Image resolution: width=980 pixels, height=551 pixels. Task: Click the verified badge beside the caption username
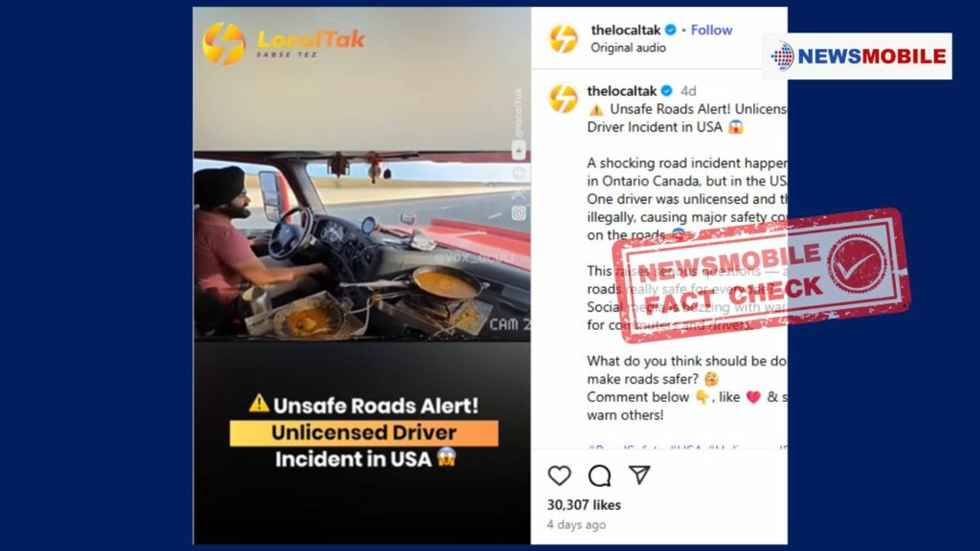[667, 91]
